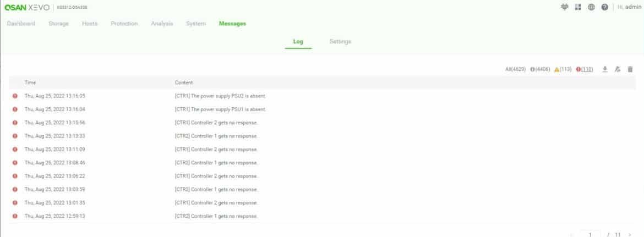Filter by information messages (4406)
The height and width of the screenshot is (237, 644).
click(x=540, y=69)
